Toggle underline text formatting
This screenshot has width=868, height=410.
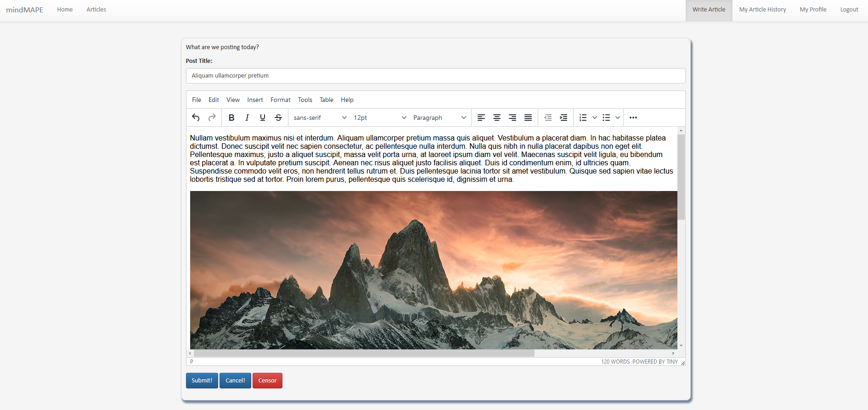pyautogui.click(x=263, y=118)
